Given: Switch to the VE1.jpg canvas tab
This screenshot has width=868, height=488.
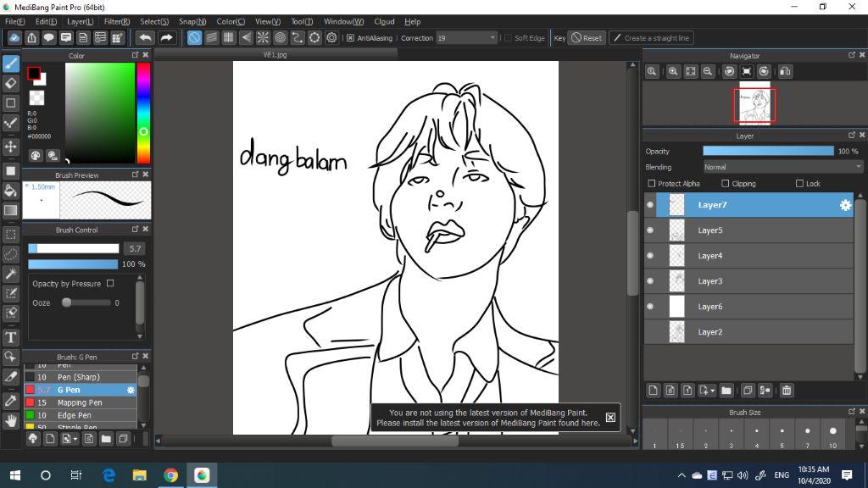Looking at the screenshot, I should pyautogui.click(x=275, y=55).
